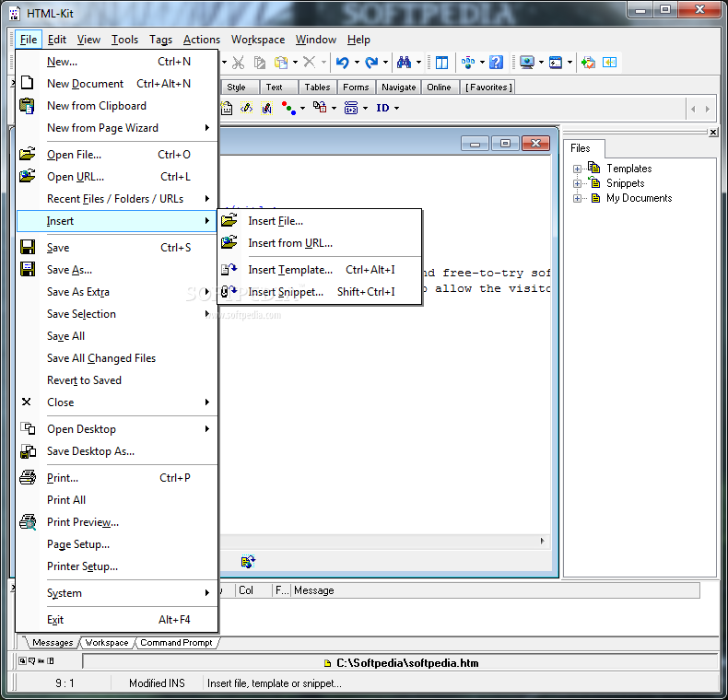728x700 pixels.
Task: Click the Copy toolbar icon
Action: click(260, 63)
